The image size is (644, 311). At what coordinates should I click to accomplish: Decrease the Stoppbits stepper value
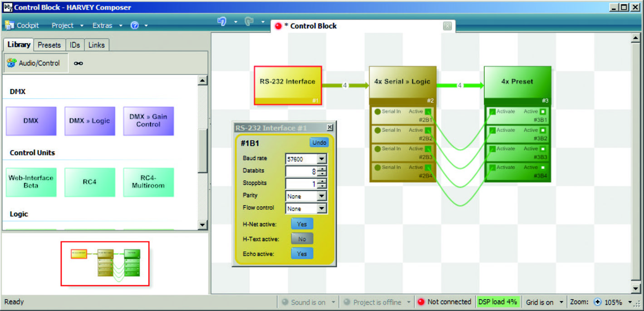coord(322,186)
